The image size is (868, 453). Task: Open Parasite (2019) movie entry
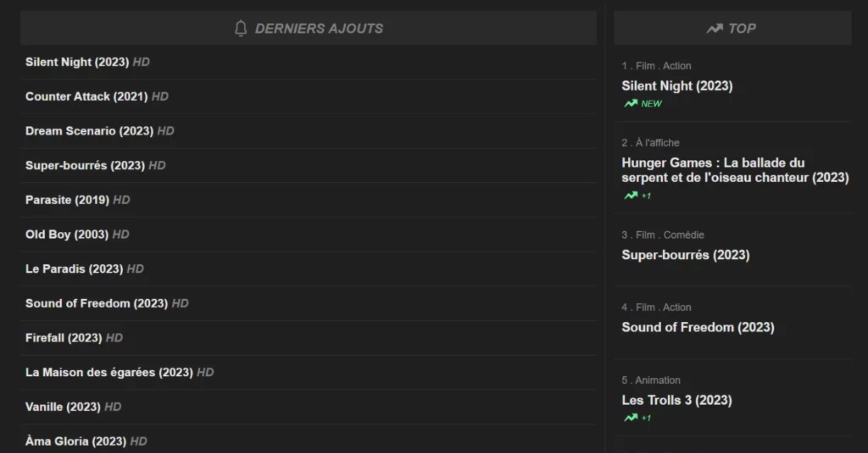click(x=68, y=200)
